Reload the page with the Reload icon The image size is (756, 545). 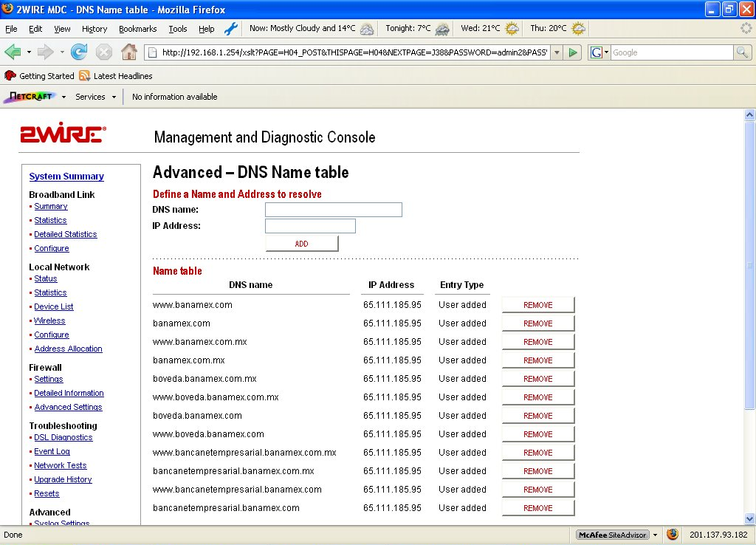pyautogui.click(x=78, y=52)
